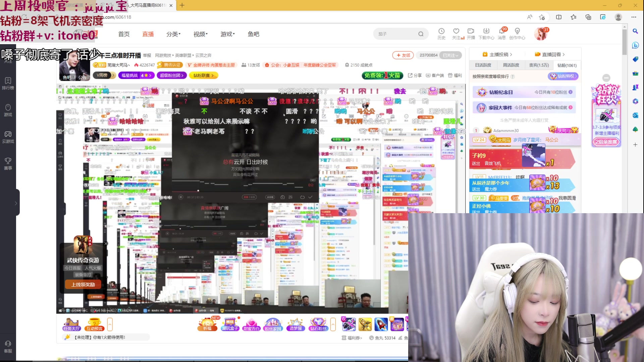Open the 钻石粉丝 diamond fans icon

[318, 324]
